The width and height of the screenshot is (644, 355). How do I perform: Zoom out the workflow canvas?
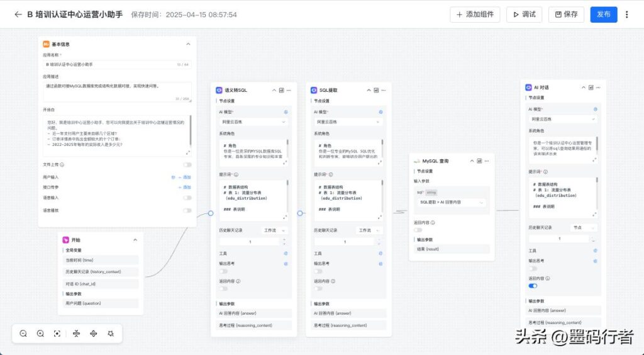tap(23, 334)
